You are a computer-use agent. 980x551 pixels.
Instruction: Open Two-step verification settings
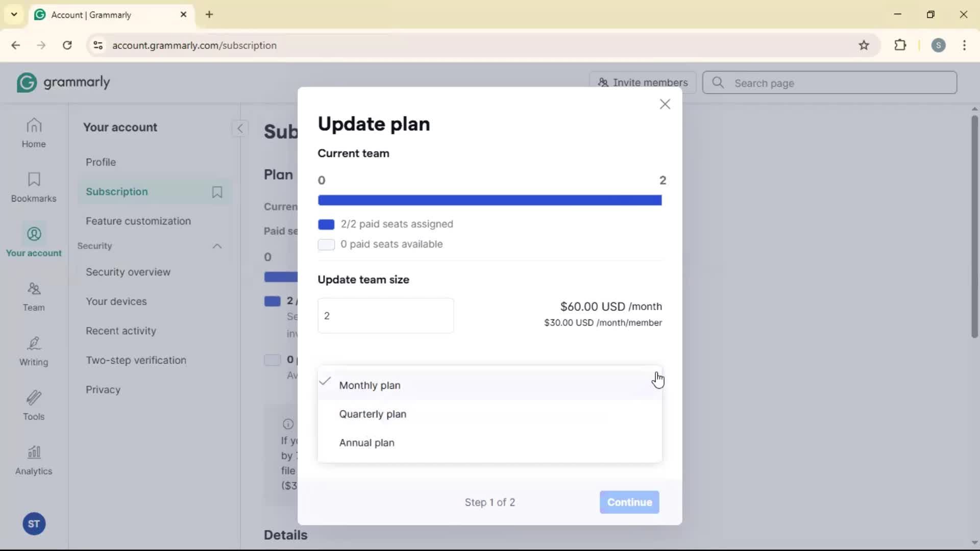136,360
